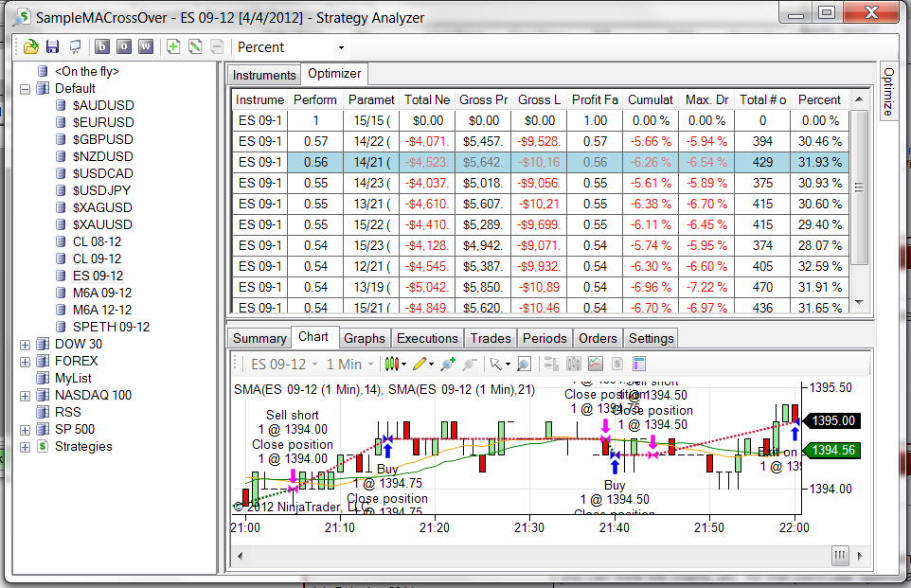Expand the NASDAQ 100 list

pyautogui.click(x=25, y=396)
